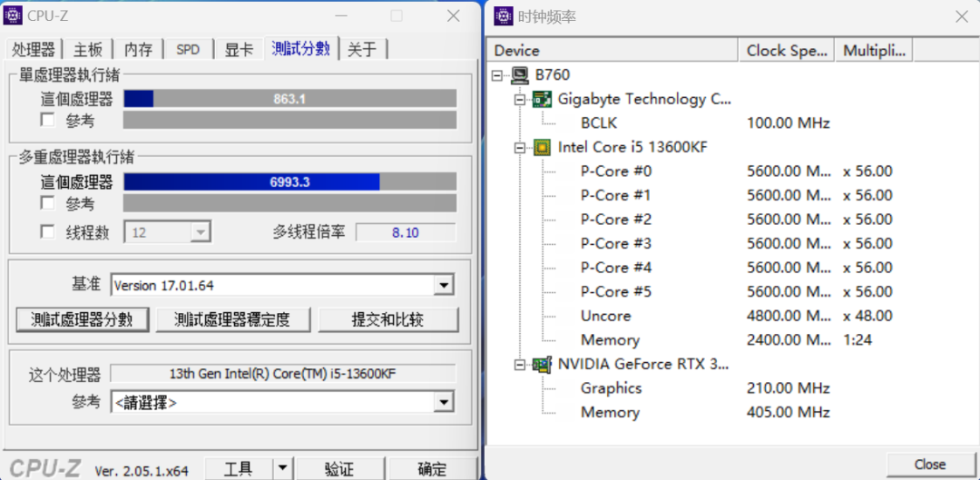Select the BCLK row
980x480 pixels.
(598, 123)
